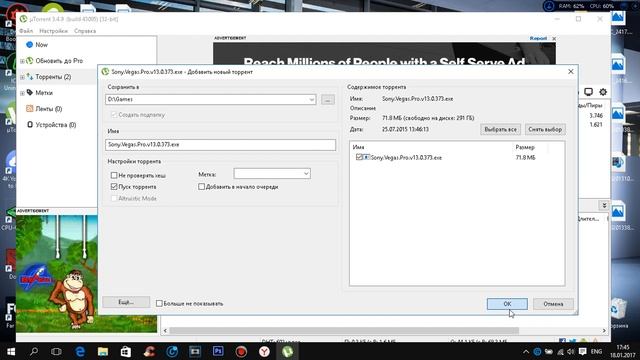Screen dimensions: 640x360
Task: Select Торренты (2) in the sidebar
Action: click(x=53, y=77)
